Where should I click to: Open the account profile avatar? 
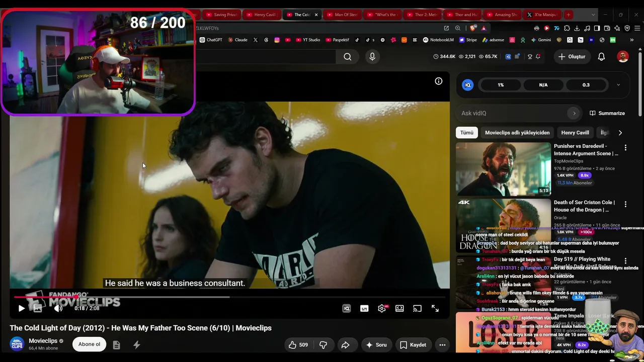623,57
